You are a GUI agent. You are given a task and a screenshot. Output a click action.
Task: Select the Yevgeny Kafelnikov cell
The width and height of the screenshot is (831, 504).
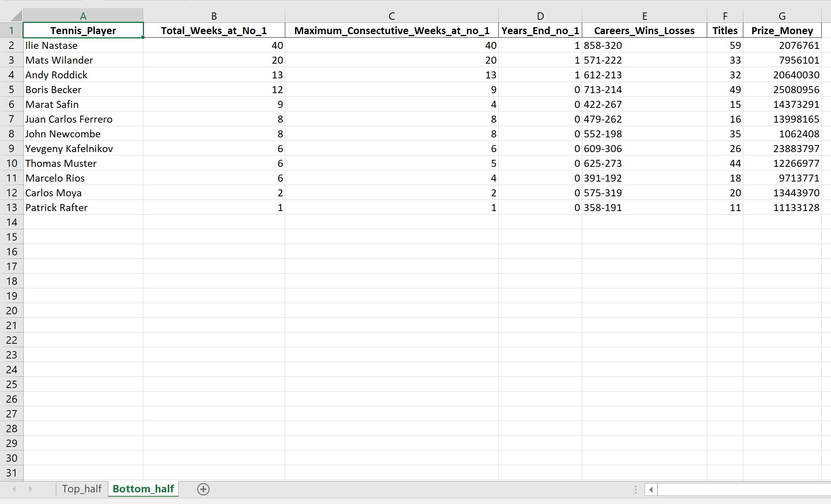click(83, 149)
